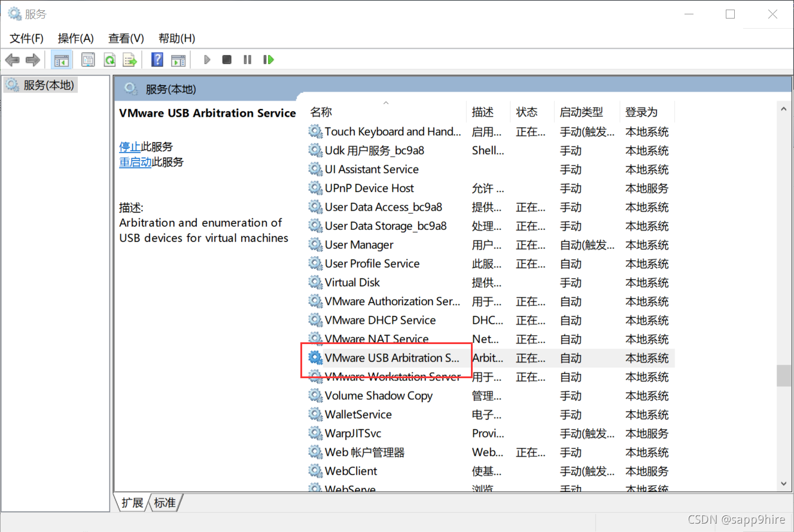Sort by the 名称 column header
Screen dimensions: 794x532
coord(321,112)
